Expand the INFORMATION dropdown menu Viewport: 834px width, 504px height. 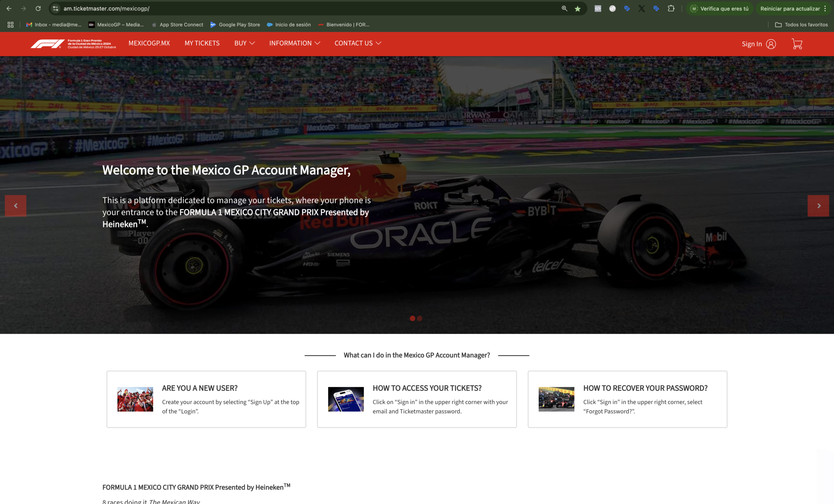pyautogui.click(x=295, y=43)
